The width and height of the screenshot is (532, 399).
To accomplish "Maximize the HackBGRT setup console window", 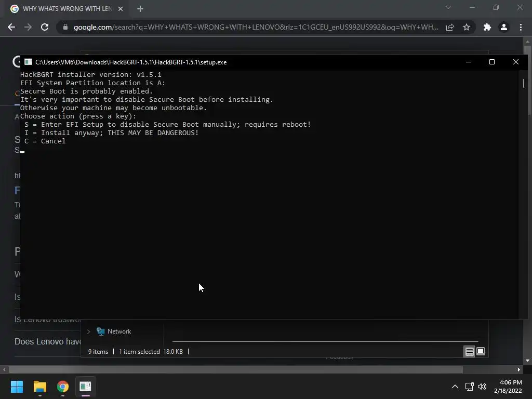I will pyautogui.click(x=492, y=62).
